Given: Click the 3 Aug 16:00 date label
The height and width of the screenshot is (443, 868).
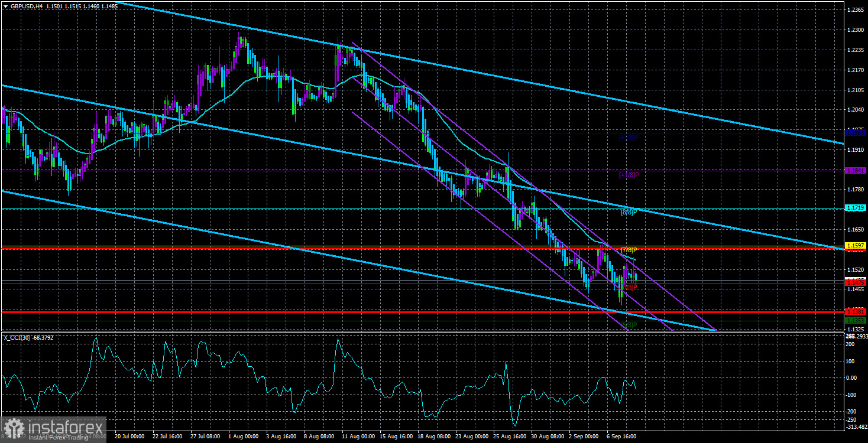Looking at the screenshot, I should (x=283, y=437).
